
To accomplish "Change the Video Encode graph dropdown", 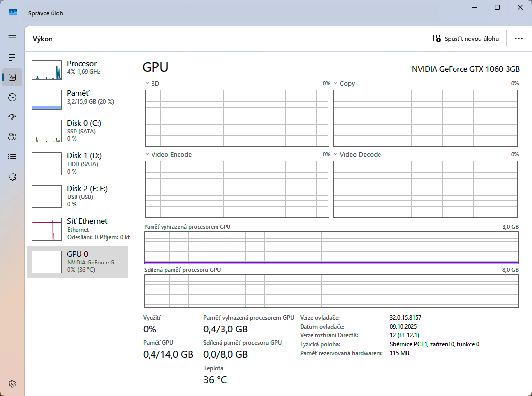I will click(168, 155).
